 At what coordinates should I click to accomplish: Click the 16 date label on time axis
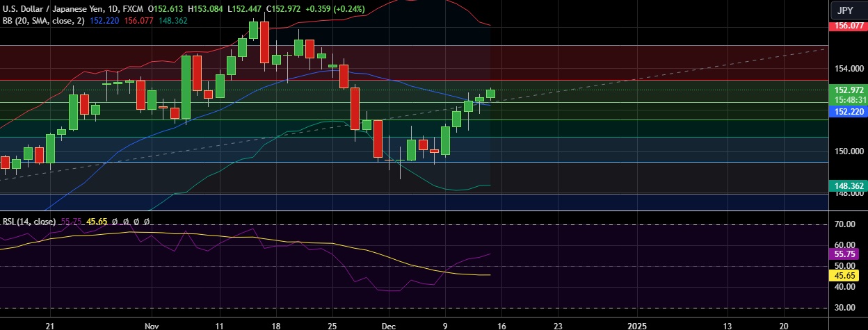click(x=502, y=324)
